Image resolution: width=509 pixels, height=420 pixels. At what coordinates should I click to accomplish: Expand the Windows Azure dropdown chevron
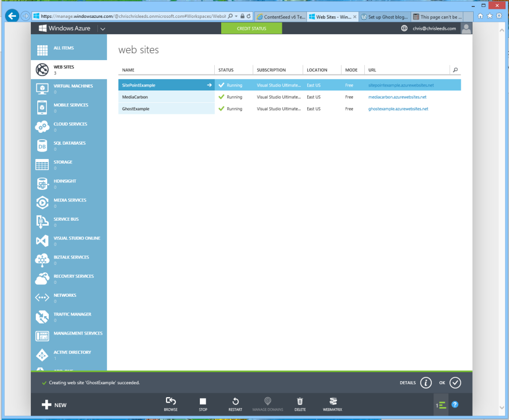tap(102, 29)
